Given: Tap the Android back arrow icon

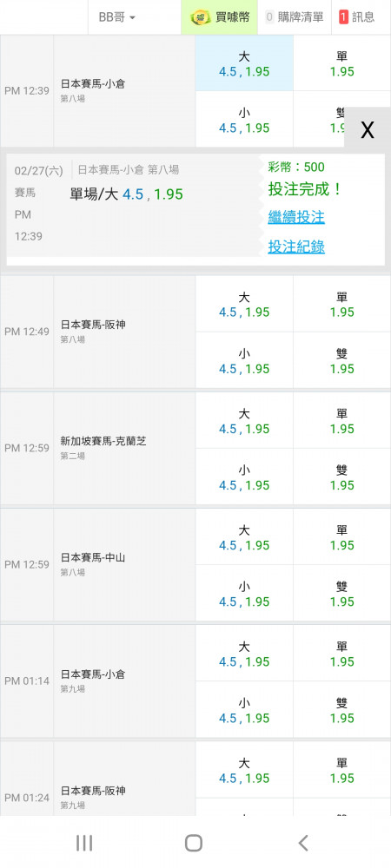Looking at the screenshot, I should click(302, 843).
